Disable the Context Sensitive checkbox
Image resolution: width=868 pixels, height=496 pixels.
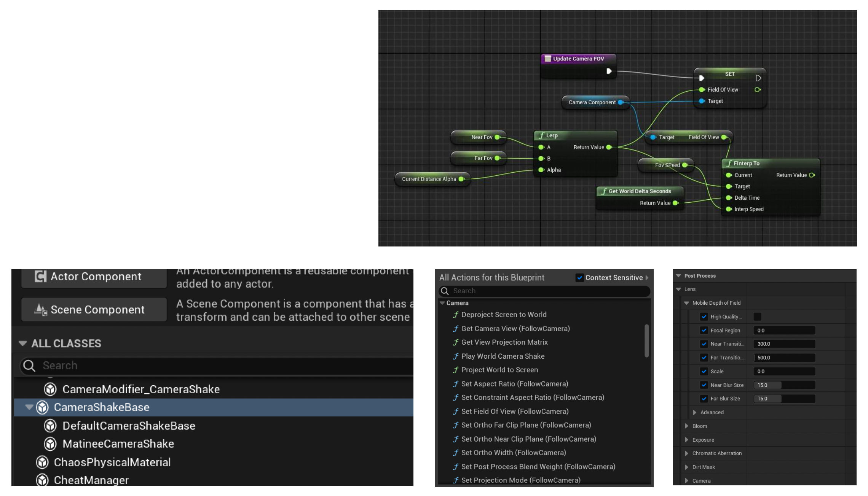pos(579,278)
